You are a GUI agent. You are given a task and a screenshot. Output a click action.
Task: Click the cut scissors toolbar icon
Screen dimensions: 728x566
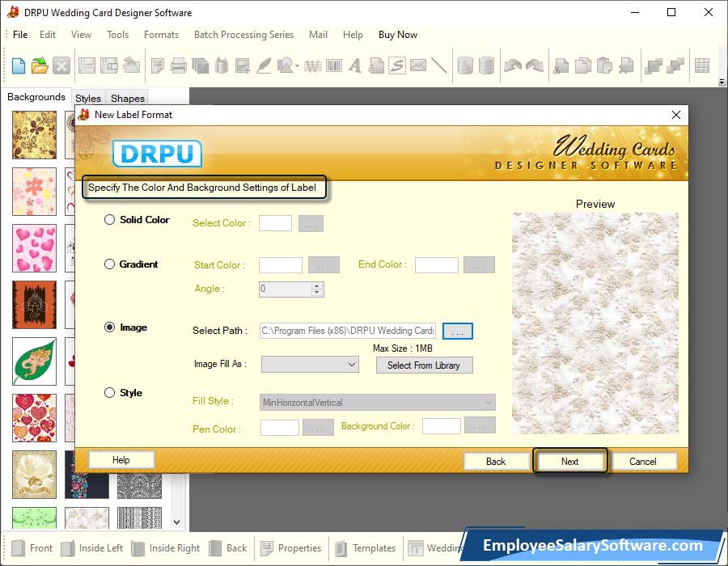coord(561,65)
